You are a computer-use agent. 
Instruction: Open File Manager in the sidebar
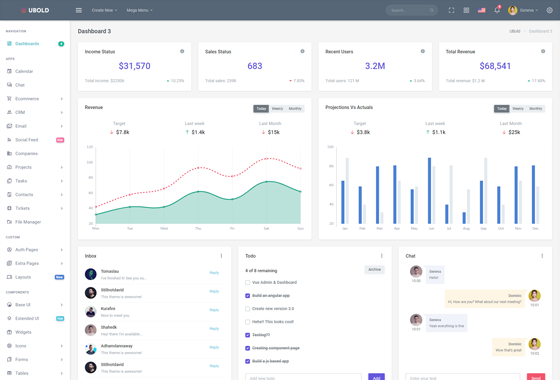pyautogui.click(x=35, y=222)
